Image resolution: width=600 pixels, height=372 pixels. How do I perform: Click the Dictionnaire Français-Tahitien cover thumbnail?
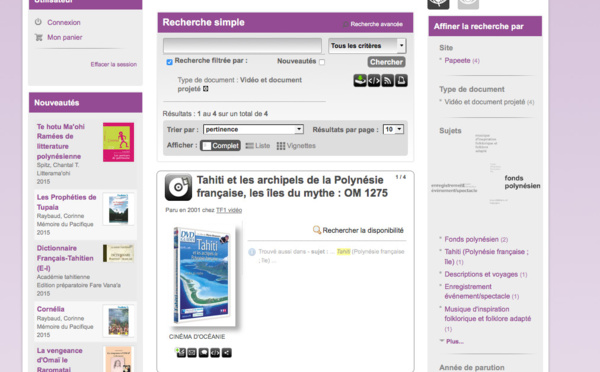tap(118, 253)
